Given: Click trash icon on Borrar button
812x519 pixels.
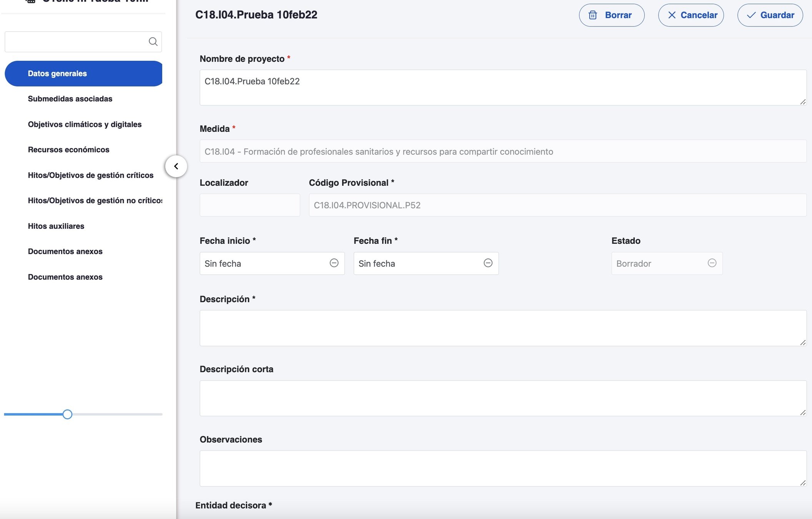Looking at the screenshot, I should [593, 15].
